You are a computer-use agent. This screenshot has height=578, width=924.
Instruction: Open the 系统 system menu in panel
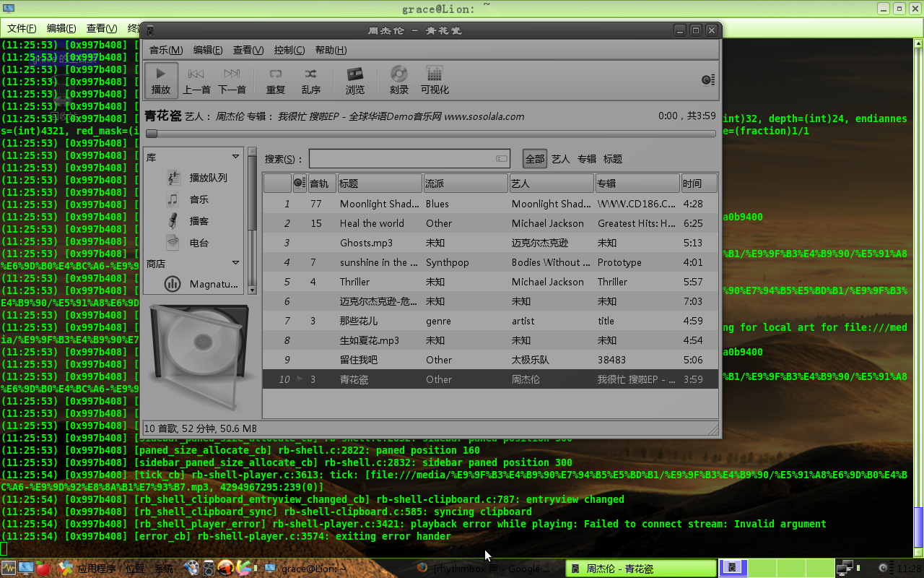click(164, 569)
